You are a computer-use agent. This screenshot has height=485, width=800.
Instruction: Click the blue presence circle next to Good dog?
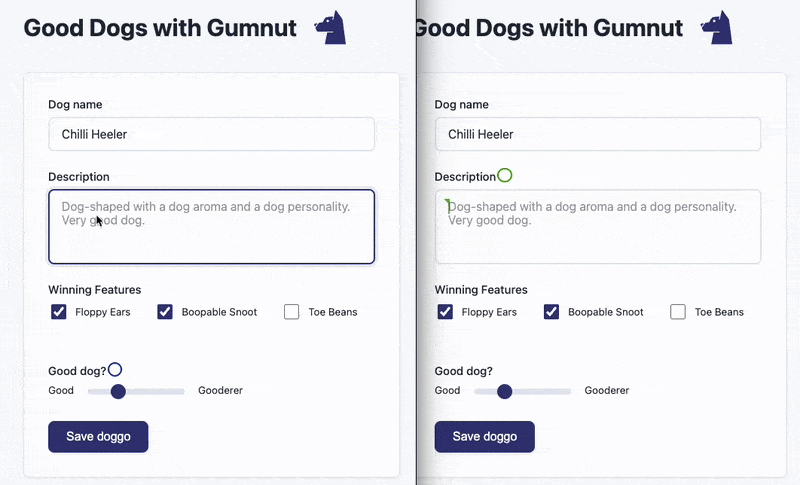[115, 369]
